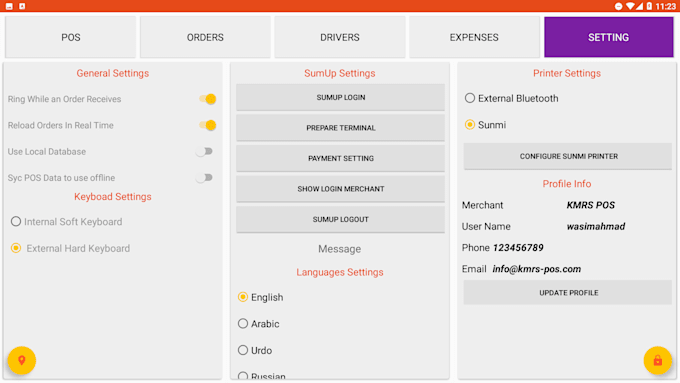680x383 pixels.
Task: Click SUMUP LOGOUT button
Action: click(340, 219)
